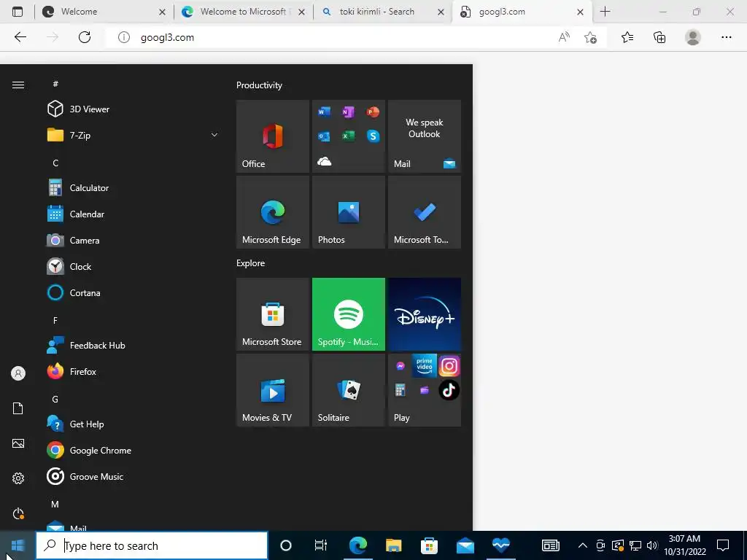Open Feedback Hub
The height and width of the screenshot is (560, 747).
(x=133, y=345)
